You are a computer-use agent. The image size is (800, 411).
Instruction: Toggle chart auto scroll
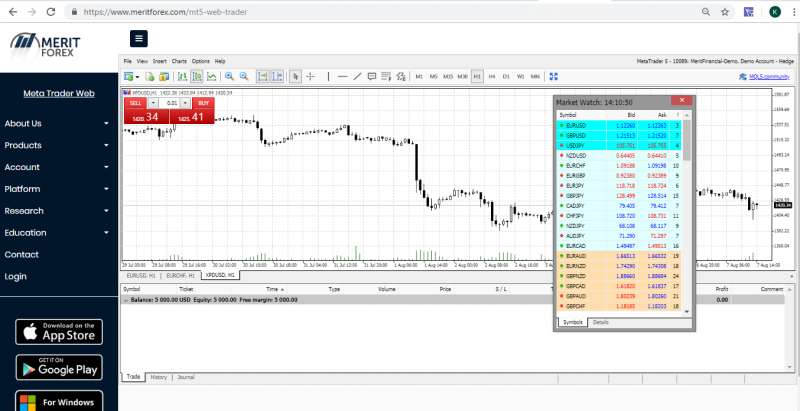[x=262, y=76]
